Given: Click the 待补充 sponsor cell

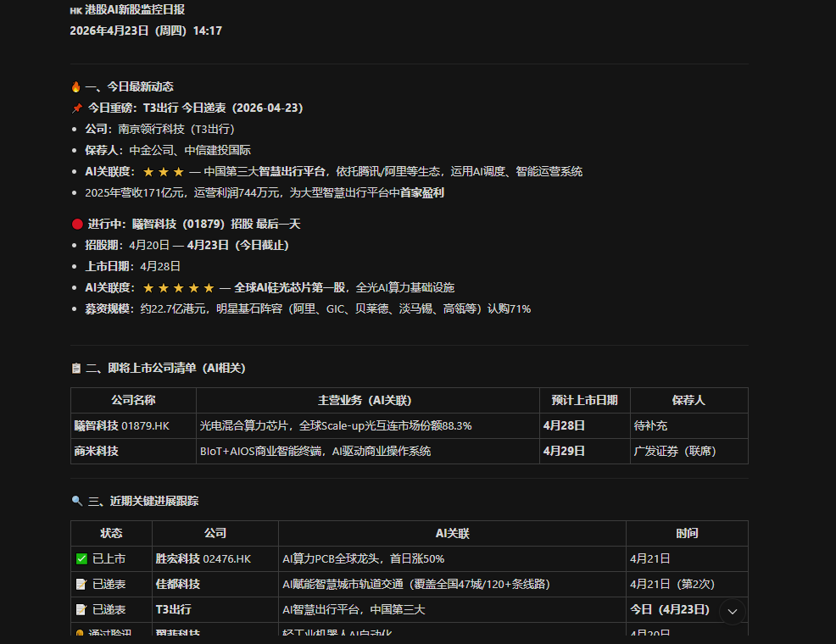Looking at the screenshot, I should pyautogui.click(x=688, y=426).
